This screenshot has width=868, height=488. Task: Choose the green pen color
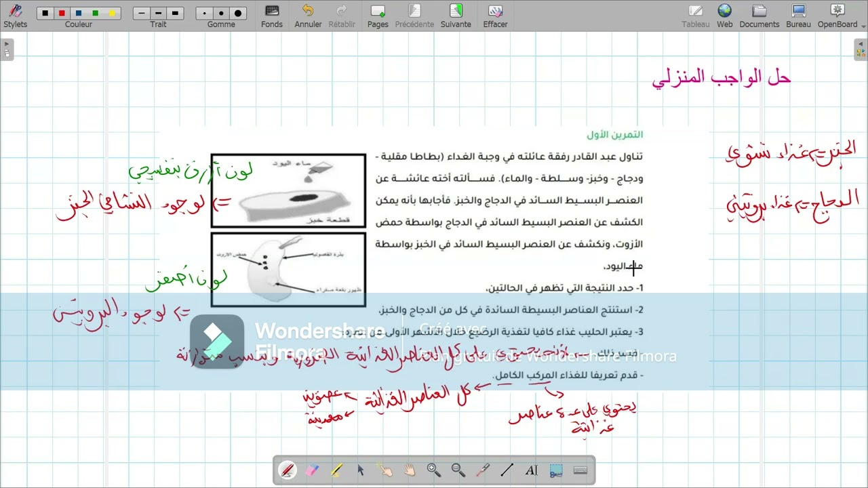pos(96,13)
